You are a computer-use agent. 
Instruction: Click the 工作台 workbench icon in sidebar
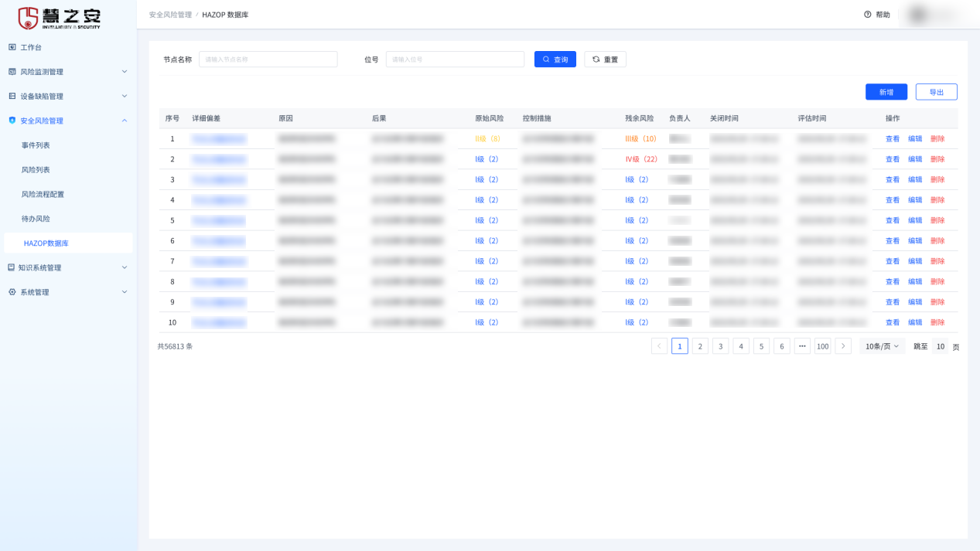[x=12, y=47]
